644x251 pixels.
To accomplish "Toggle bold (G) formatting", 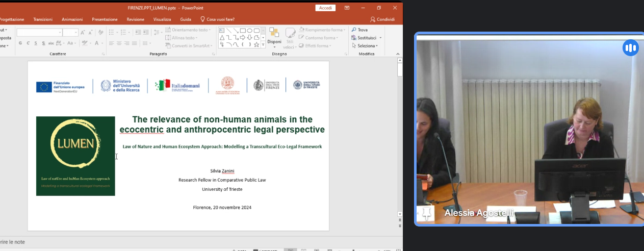I will point(20,43).
